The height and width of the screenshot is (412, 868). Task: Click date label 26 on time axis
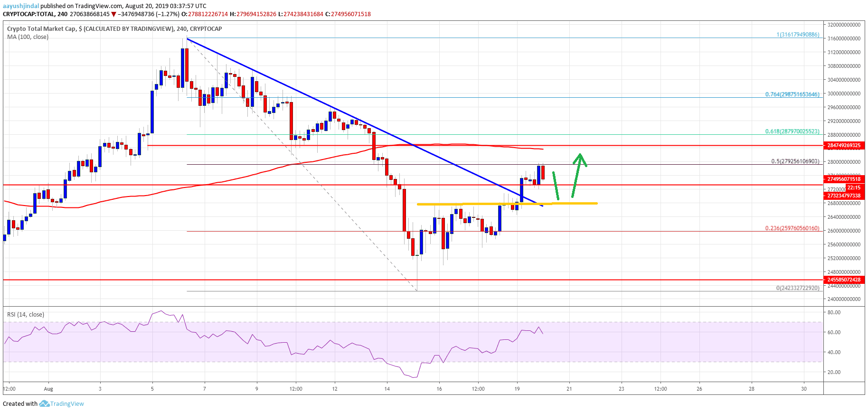pos(699,389)
